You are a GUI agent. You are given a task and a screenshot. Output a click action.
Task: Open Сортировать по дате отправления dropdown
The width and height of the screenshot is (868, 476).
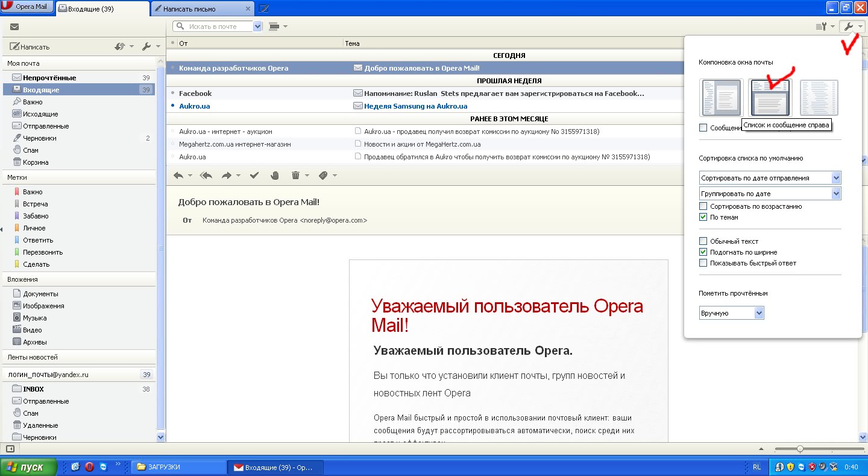770,178
